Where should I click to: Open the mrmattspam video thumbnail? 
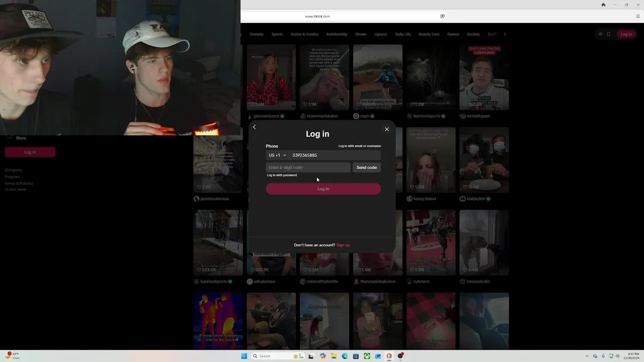tap(484, 77)
